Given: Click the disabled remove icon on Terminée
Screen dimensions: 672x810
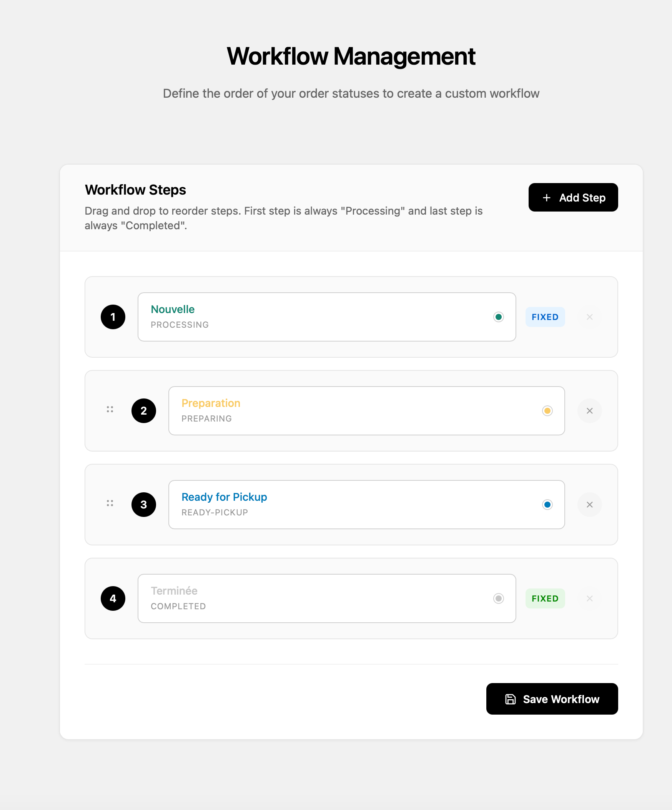Looking at the screenshot, I should tap(589, 598).
